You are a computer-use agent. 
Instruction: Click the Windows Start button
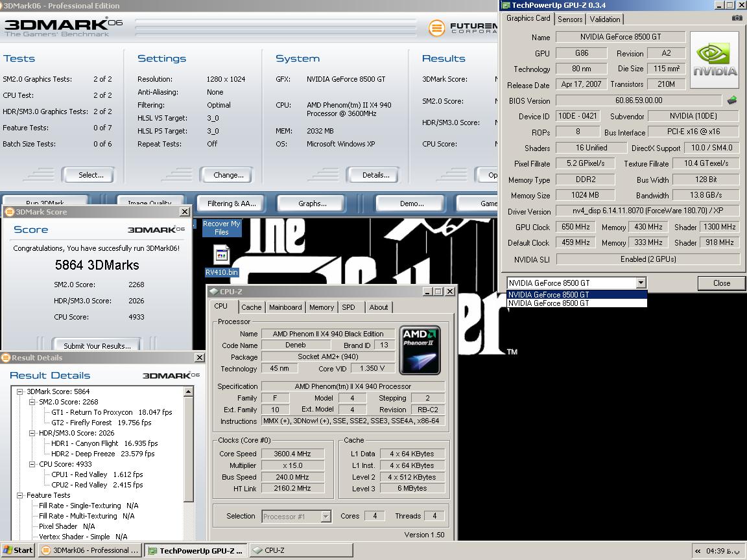[x=18, y=550]
